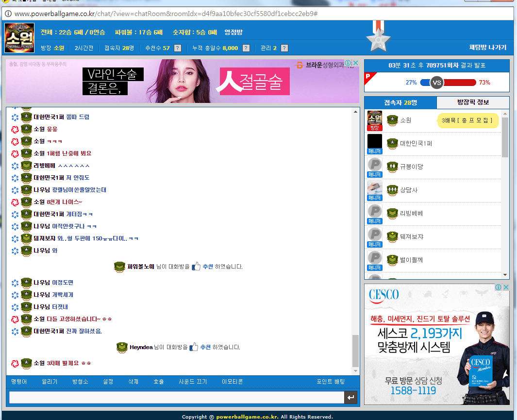Click the rank badge beside 규봉이당 in user list
517x420 pixels.
pos(392,167)
